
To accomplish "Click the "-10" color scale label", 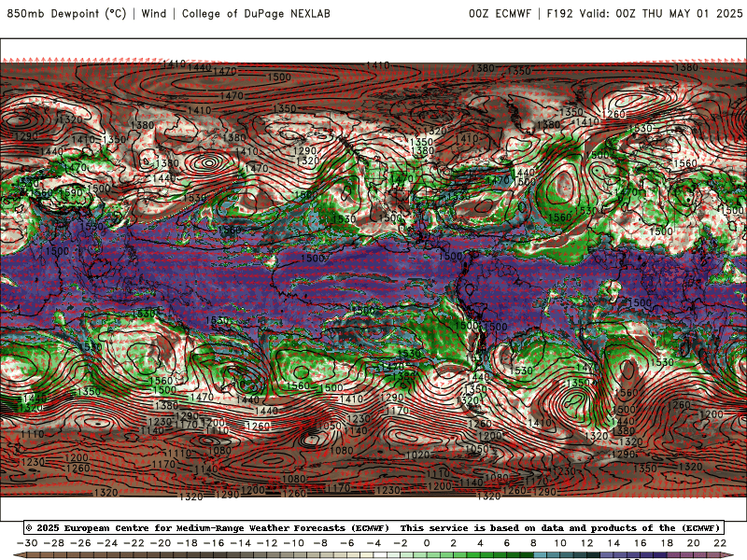I will (294, 543).
